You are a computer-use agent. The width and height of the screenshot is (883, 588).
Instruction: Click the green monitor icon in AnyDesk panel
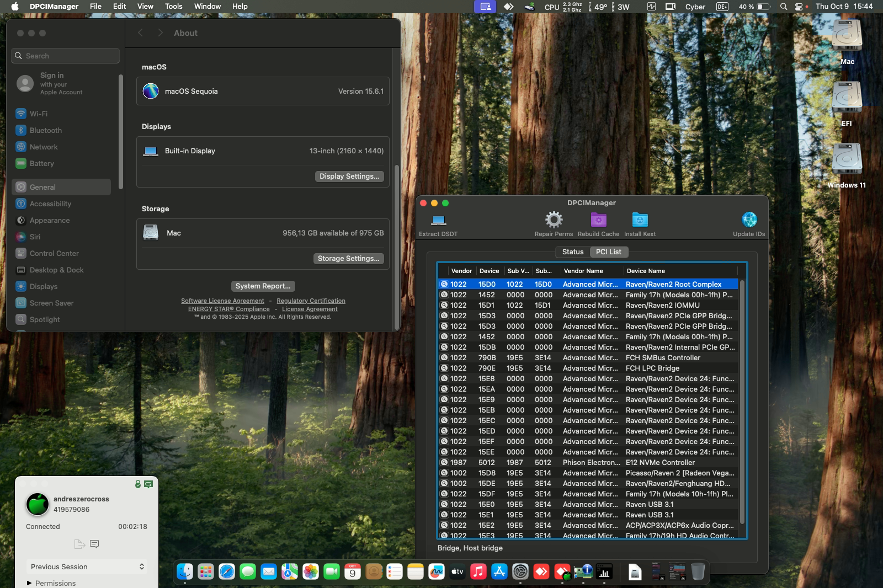[x=148, y=484]
